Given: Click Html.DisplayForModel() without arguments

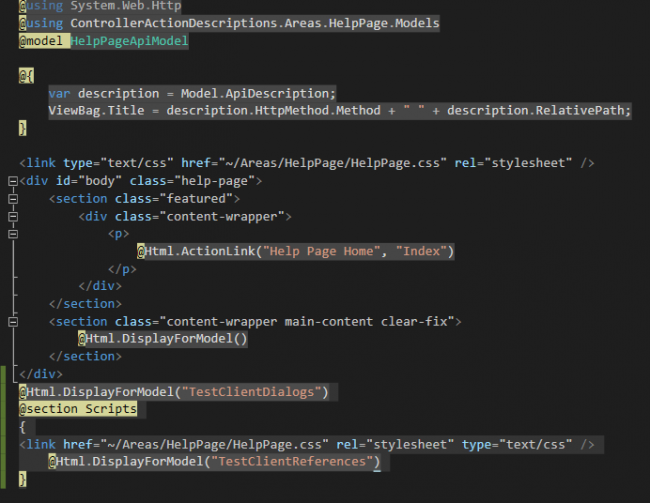Looking at the screenshot, I should pyautogui.click(x=162, y=339).
